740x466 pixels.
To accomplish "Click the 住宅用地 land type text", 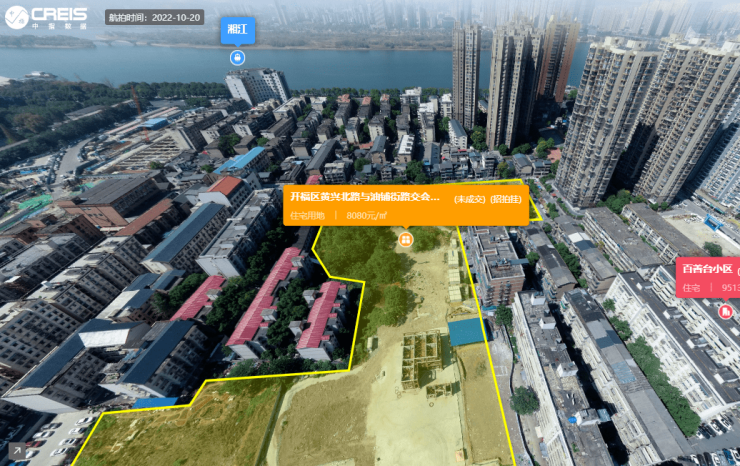I will tap(307, 216).
